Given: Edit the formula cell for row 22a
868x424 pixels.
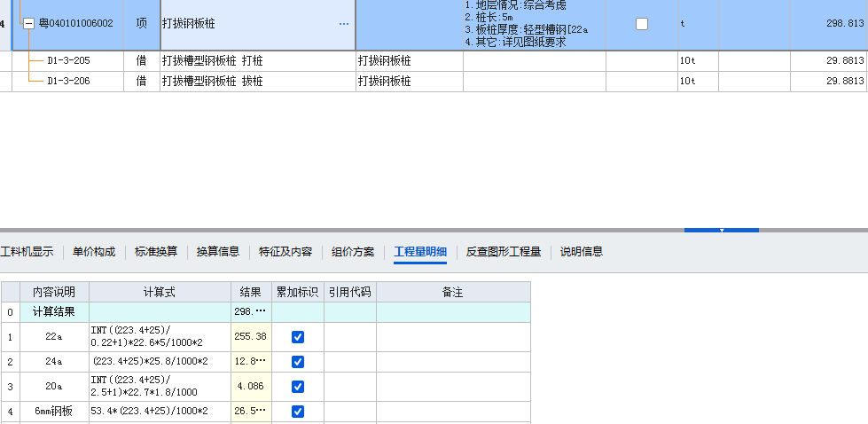Looking at the screenshot, I should (x=160, y=337).
